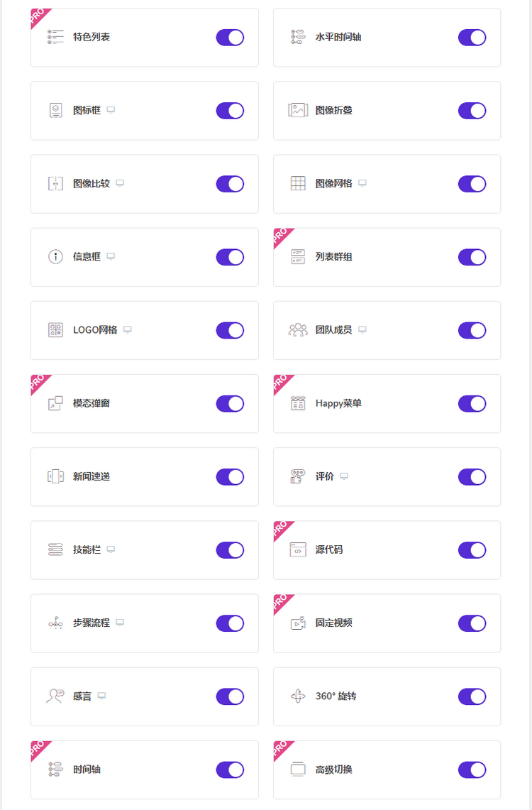The image size is (532, 810).
Task: Disable the 水平时间轴 toggle
Action: tap(472, 38)
